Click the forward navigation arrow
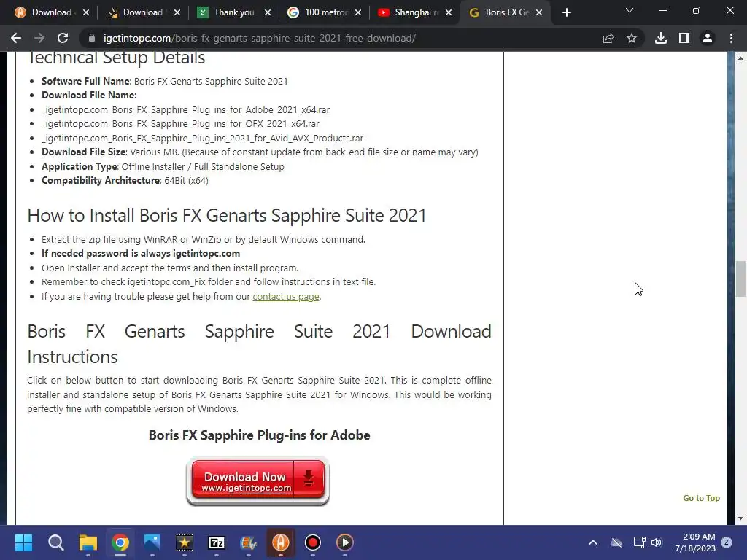Screen dimensions: 747x560 pyautogui.click(x=39, y=38)
